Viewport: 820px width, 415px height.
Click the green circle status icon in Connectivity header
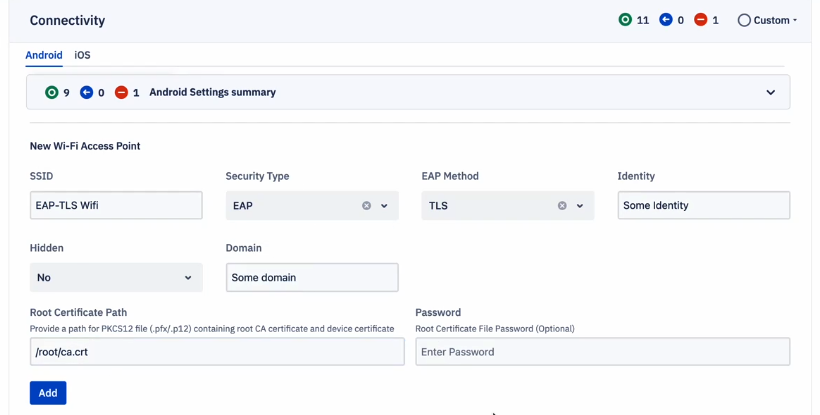[625, 20]
